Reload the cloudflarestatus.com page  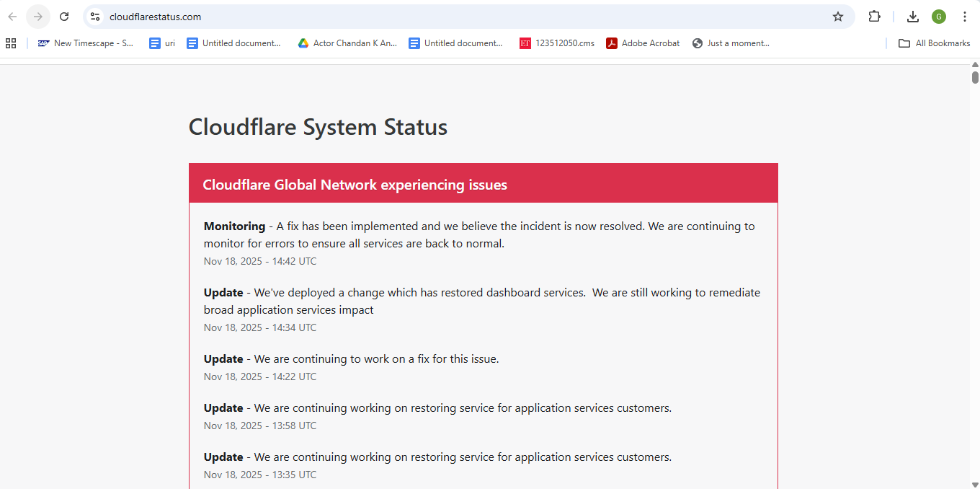pyautogui.click(x=64, y=16)
